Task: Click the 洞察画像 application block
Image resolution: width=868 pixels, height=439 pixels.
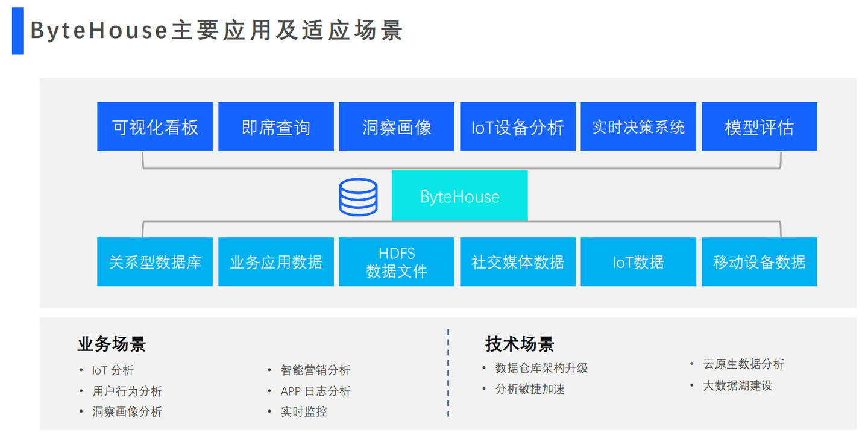Action: [397, 126]
